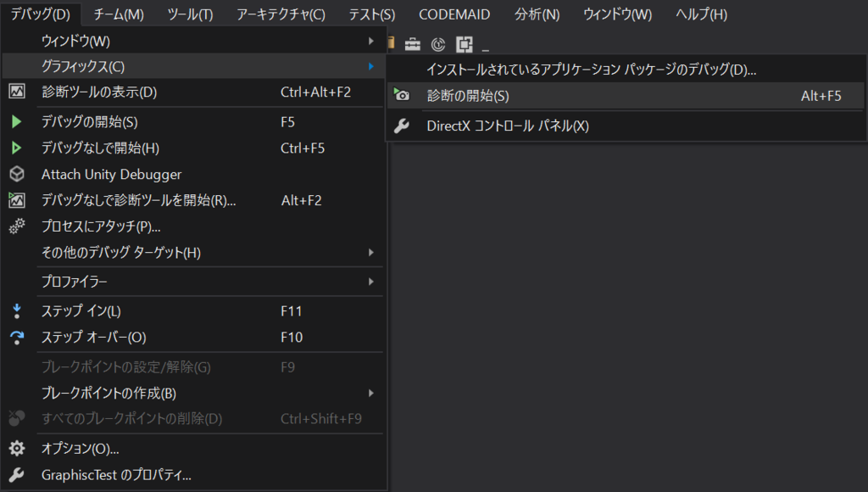The width and height of the screenshot is (868, 492).
Task: Select the camera icon beside 診断の開始
Action: pos(402,96)
